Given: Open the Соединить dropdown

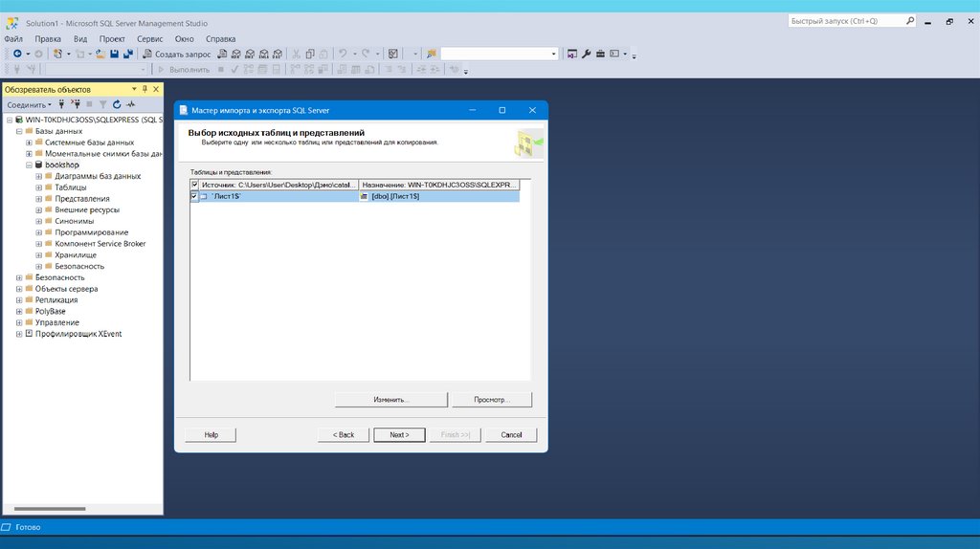Looking at the screenshot, I should (x=30, y=104).
